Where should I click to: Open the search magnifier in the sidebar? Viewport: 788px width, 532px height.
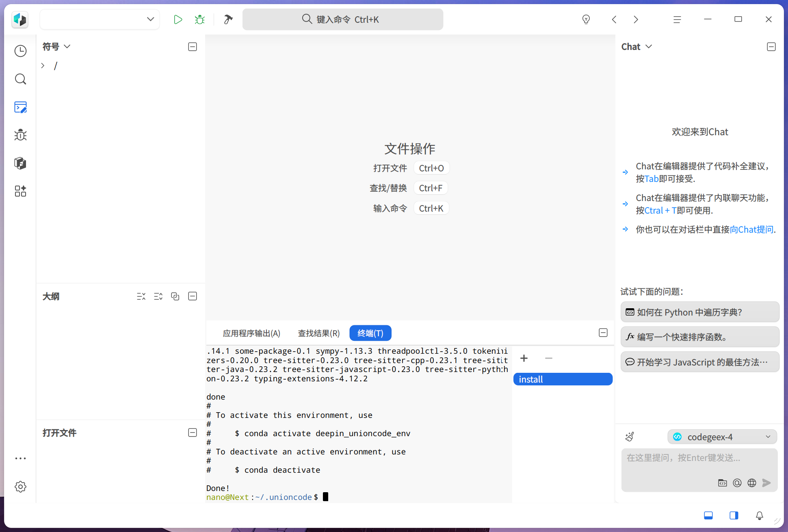click(20, 79)
